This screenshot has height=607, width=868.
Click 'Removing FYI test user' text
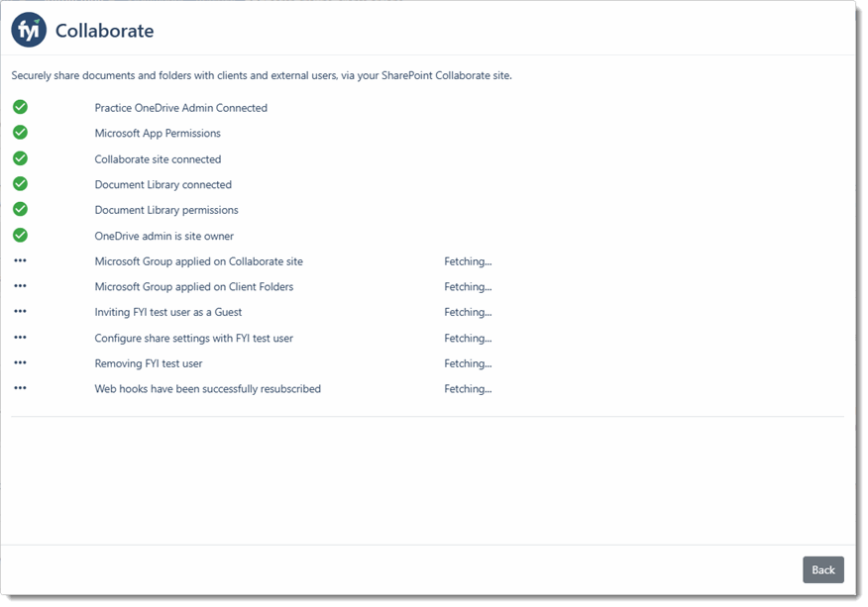(149, 364)
